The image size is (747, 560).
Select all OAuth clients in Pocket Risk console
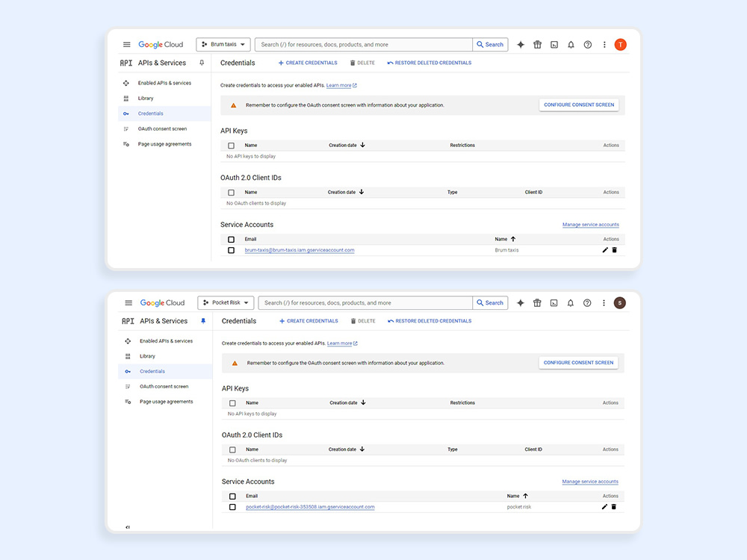[232, 449]
